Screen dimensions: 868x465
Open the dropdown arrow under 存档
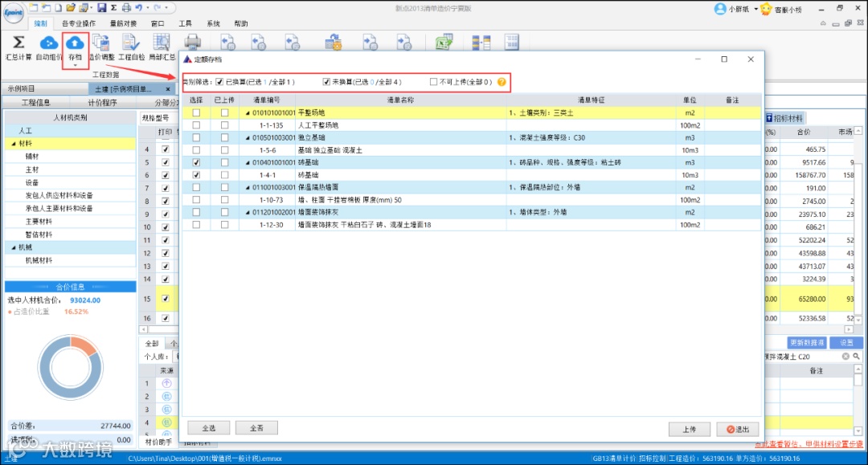point(75,66)
